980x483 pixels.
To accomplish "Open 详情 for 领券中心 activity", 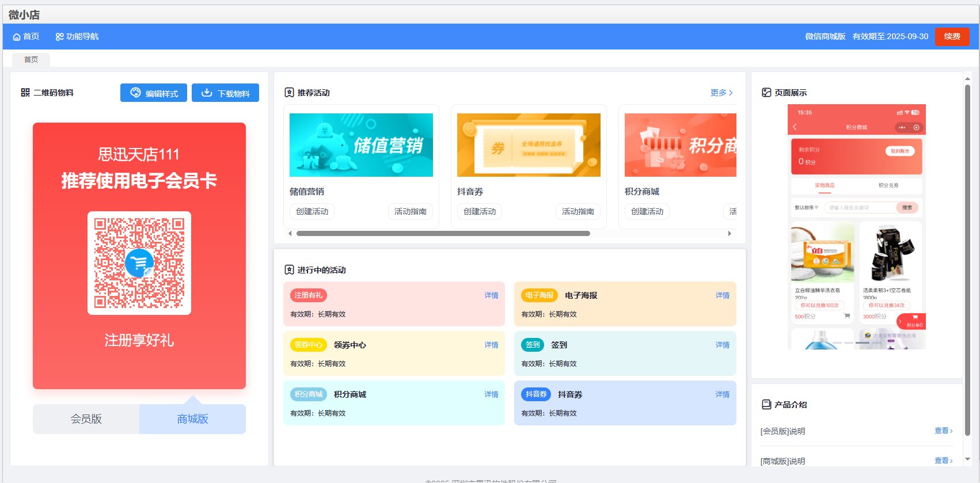I will coord(491,345).
